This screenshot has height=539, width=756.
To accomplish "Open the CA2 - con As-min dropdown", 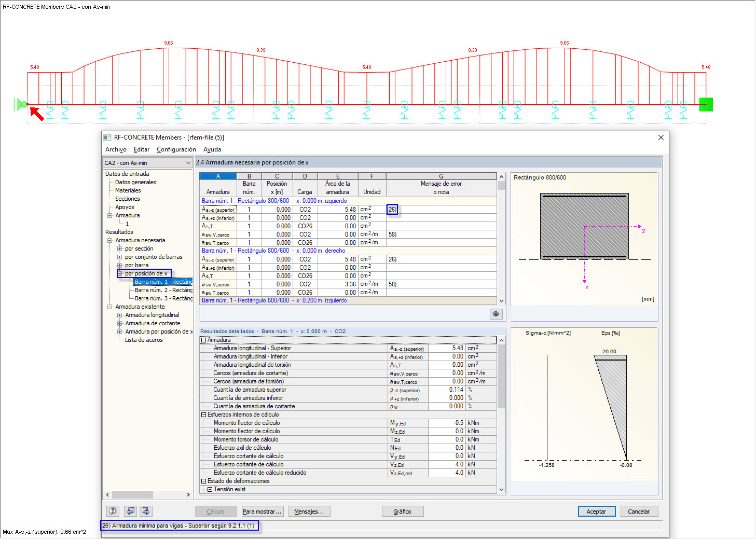I will click(188, 163).
